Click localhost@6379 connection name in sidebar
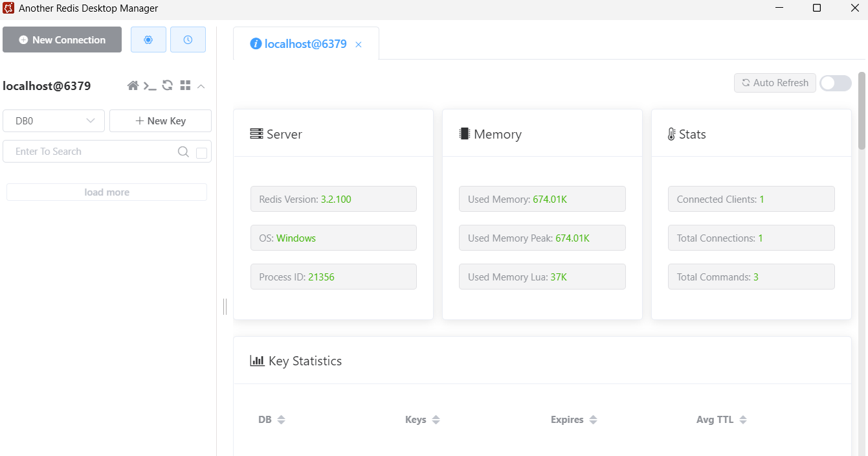 tap(47, 86)
